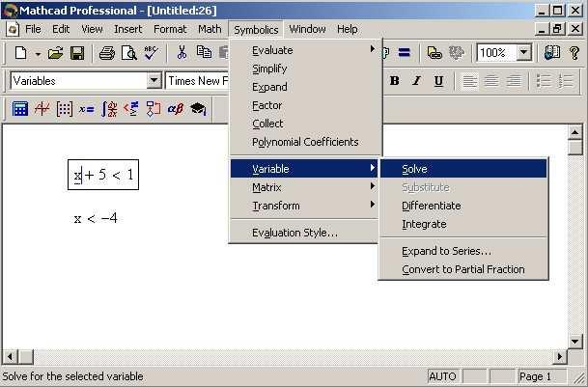Open the Calculator toolbar icon
Viewport: 588px width, 387px height.
[x=20, y=109]
